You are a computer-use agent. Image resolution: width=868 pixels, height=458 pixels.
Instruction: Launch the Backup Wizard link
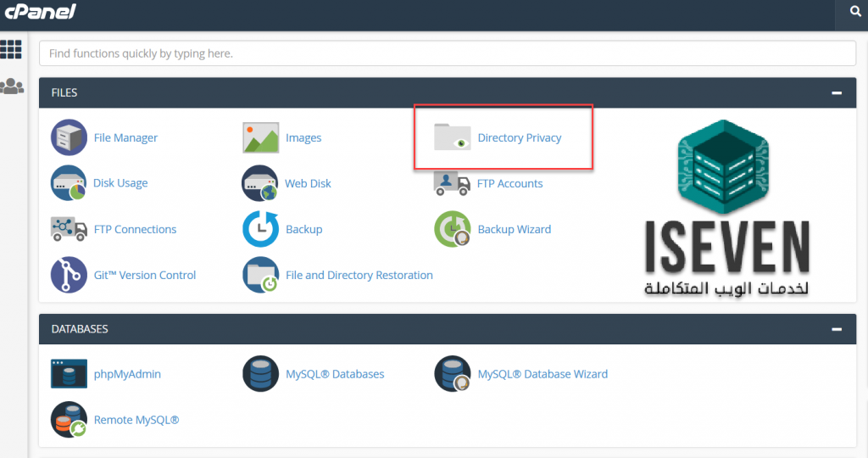[515, 229]
